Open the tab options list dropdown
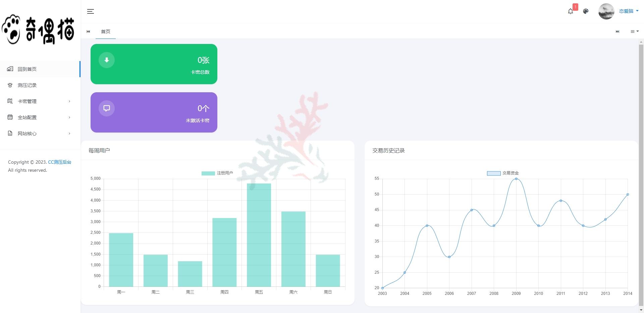 (635, 32)
